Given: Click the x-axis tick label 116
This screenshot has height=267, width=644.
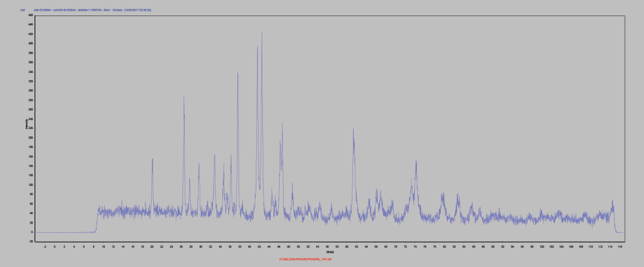Looking at the screenshot, I should point(620,247).
